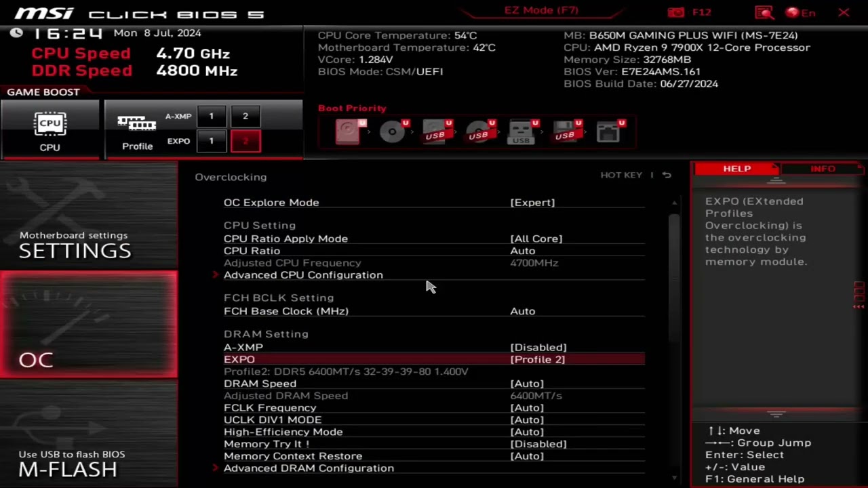Viewport: 868px width, 488px height.
Task: Click the En language globe icon
Action: (x=793, y=12)
